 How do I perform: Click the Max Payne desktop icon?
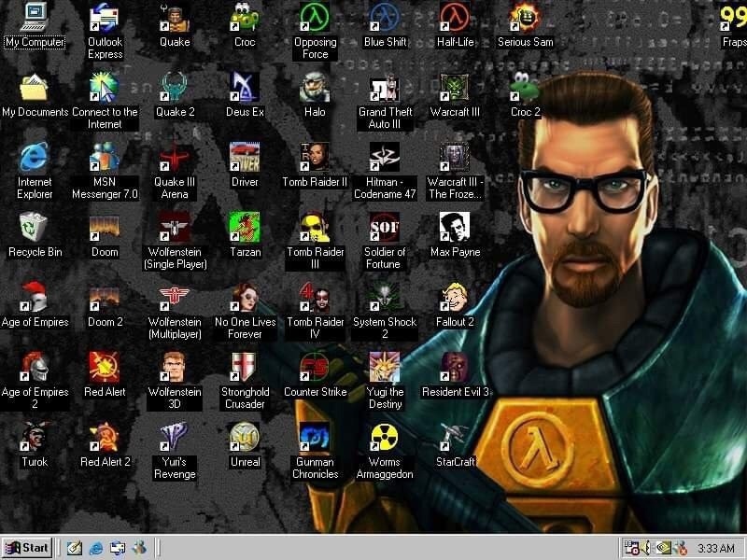pos(455,228)
